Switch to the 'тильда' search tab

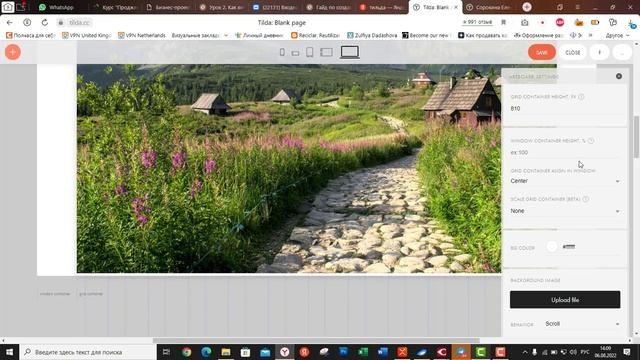point(382,7)
